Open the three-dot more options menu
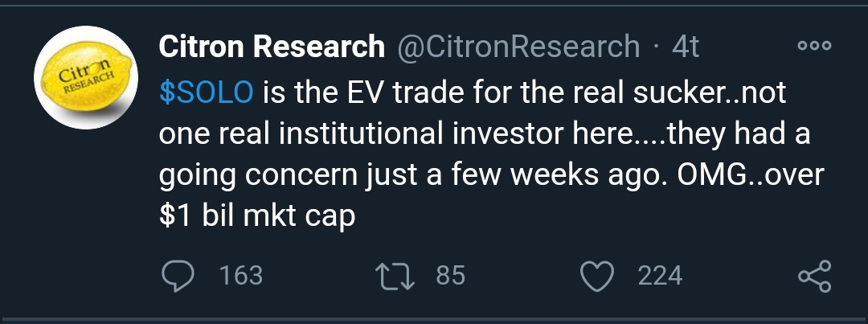Screen dimensions: 868x324 click(814, 47)
